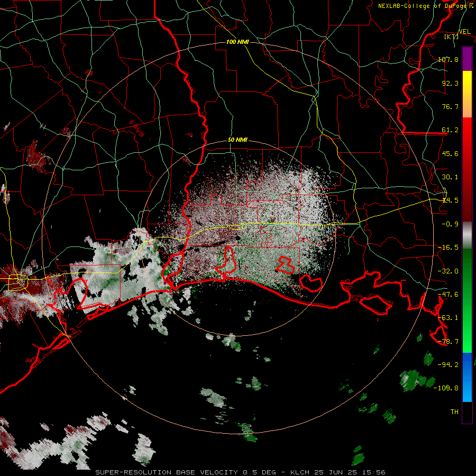The height and width of the screenshot is (476, 476).
Task: Click the -0.9 scale value
Action: (450, 224)
